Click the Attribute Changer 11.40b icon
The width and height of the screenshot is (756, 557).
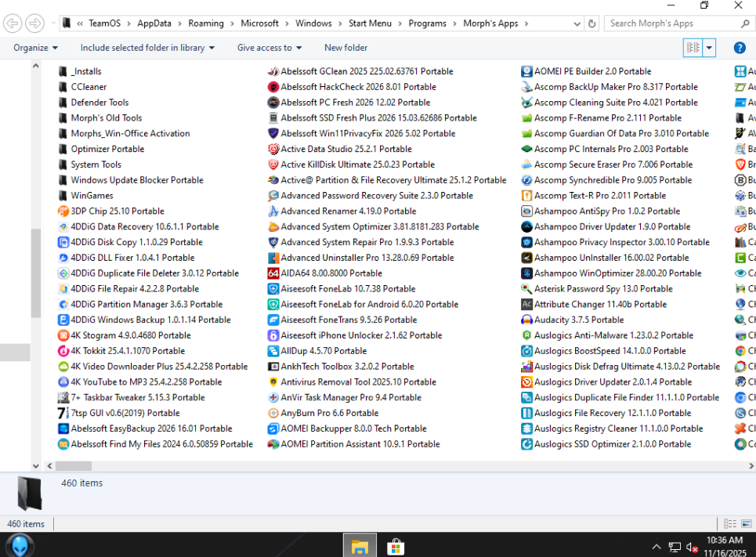(526, 304)
